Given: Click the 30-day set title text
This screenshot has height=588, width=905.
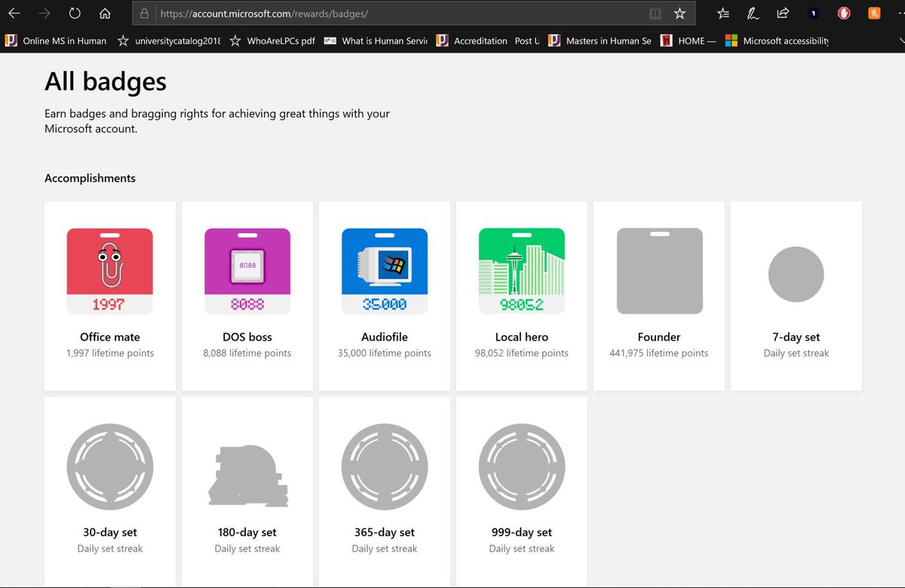Looking at the screenshot, I should pyautogui.click(x=110, y=532).
